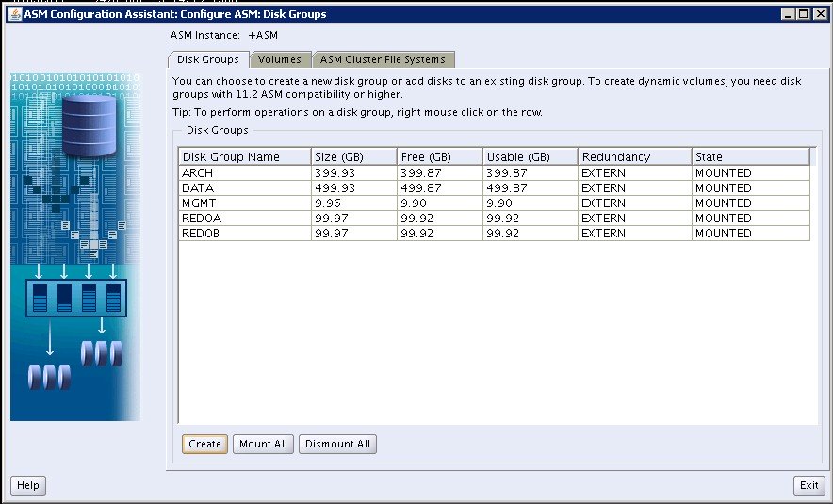Click DATA free value 499.87

point(421,188)
